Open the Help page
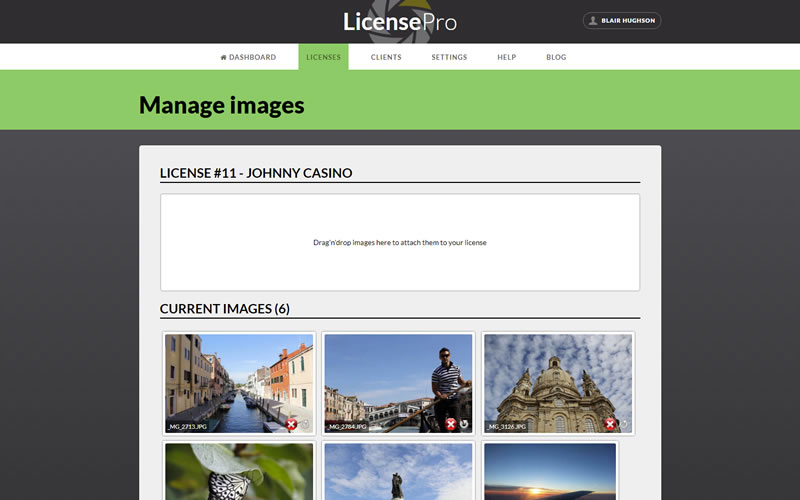Screen dimensions: 800x500 click(507, 57)
